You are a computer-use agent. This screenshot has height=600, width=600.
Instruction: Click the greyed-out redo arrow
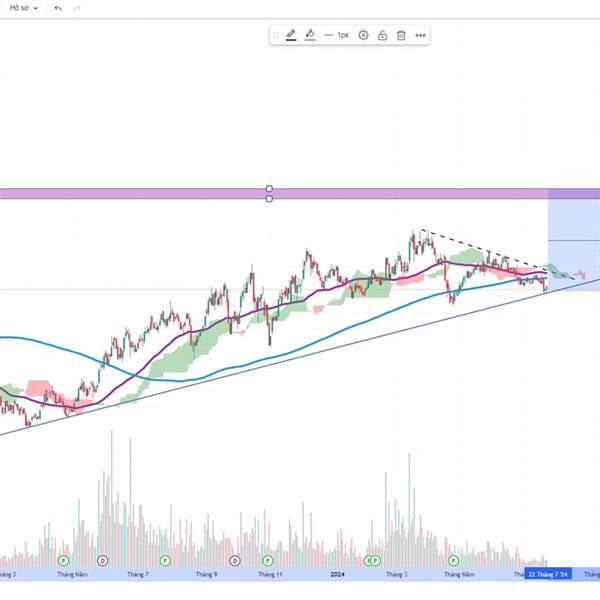(x=77, y=8)
